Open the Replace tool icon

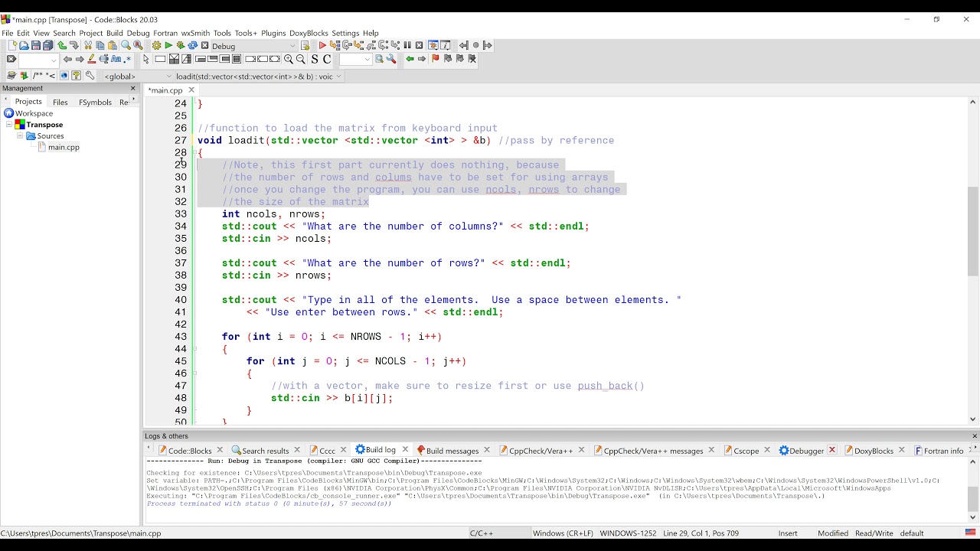(138, 46)
